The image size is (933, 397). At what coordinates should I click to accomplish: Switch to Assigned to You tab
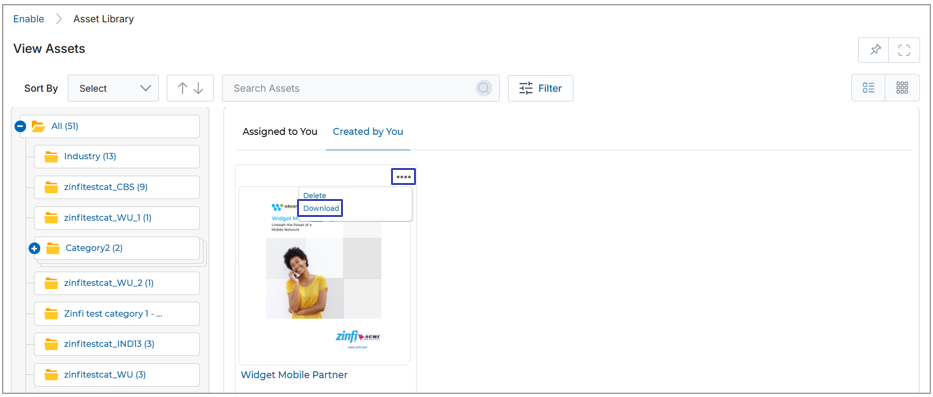tap(280, 132)
